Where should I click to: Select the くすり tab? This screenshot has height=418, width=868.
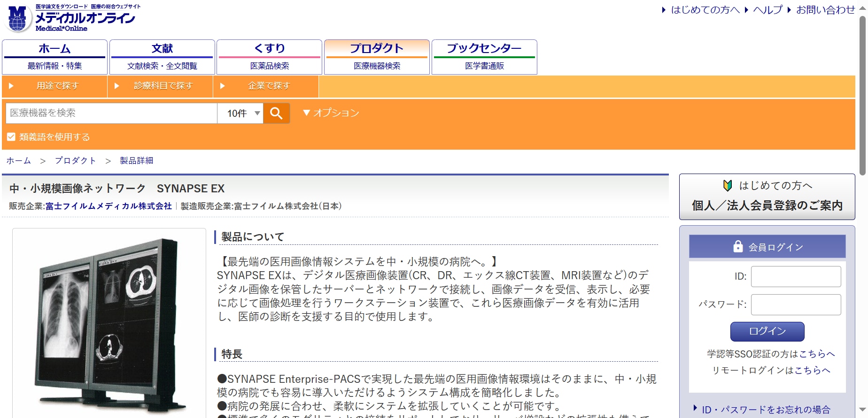click(269, 57)
